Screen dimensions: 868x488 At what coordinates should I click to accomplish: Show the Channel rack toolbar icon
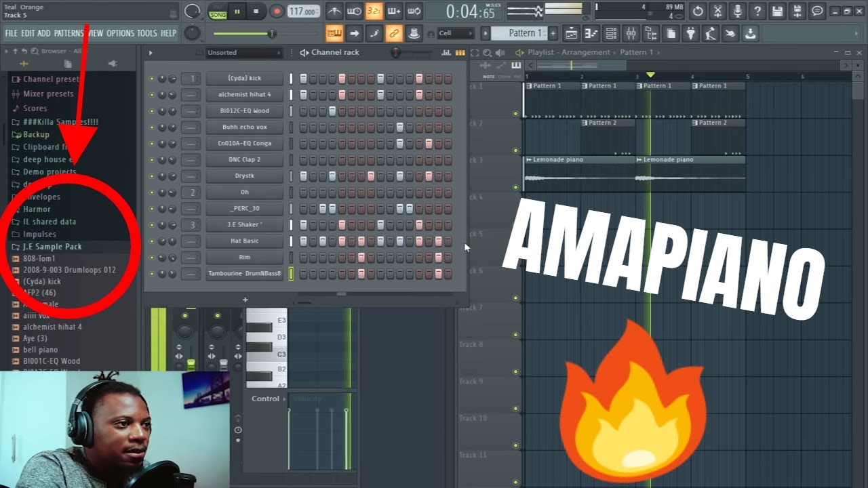click(610, 33)
